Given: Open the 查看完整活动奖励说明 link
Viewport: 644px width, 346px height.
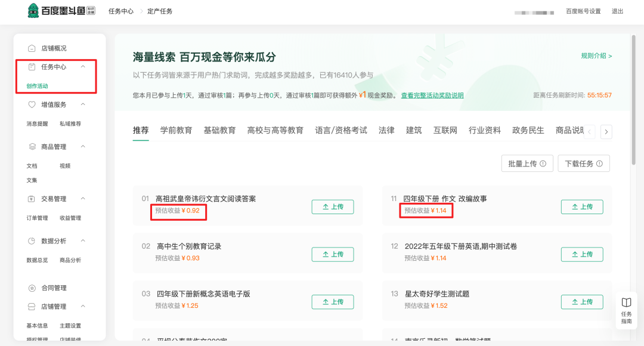Looking at the screenshot, I should click(432, 95).
